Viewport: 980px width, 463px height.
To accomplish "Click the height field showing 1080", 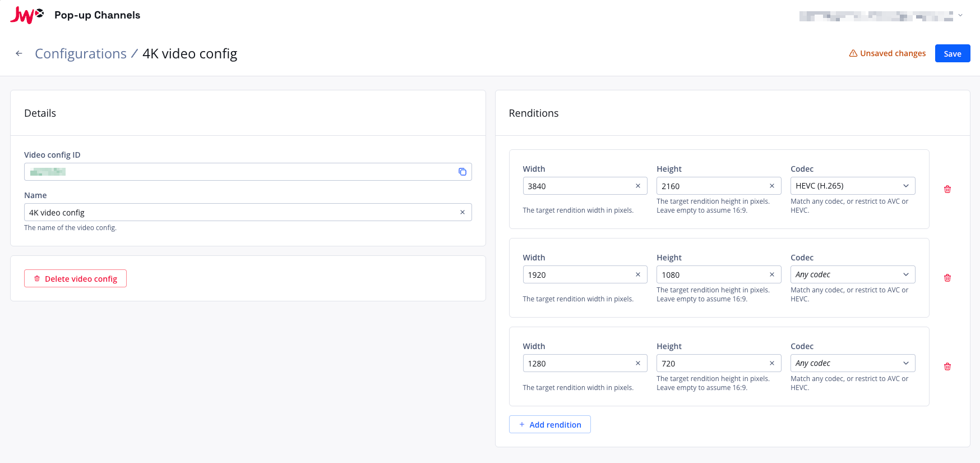I will point(719,274).
